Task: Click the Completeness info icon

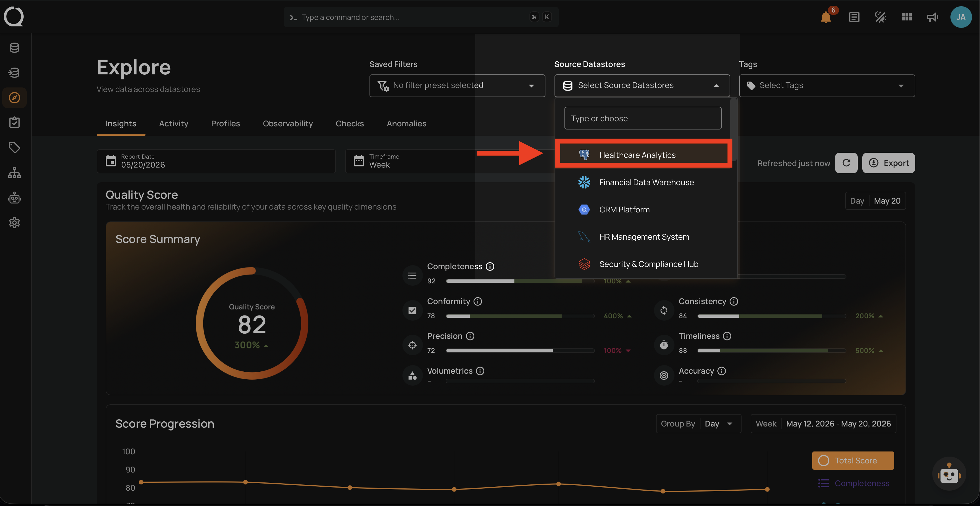Action: tap(490, 267)
